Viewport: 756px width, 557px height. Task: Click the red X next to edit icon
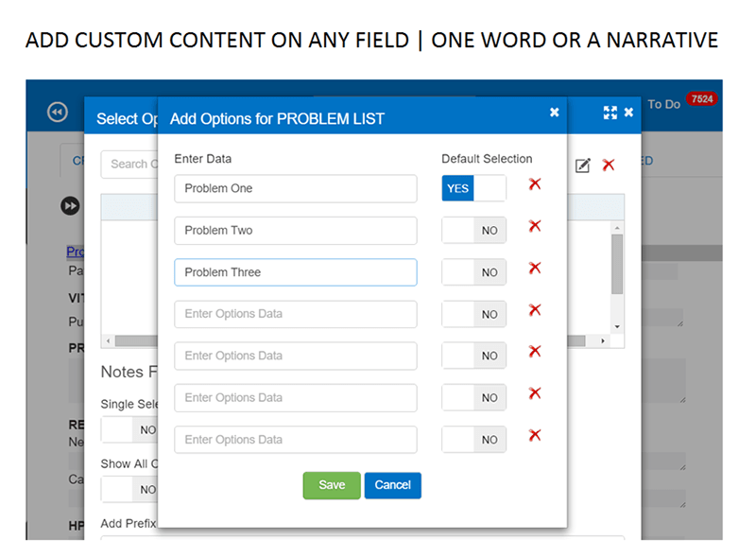point(609,165)
